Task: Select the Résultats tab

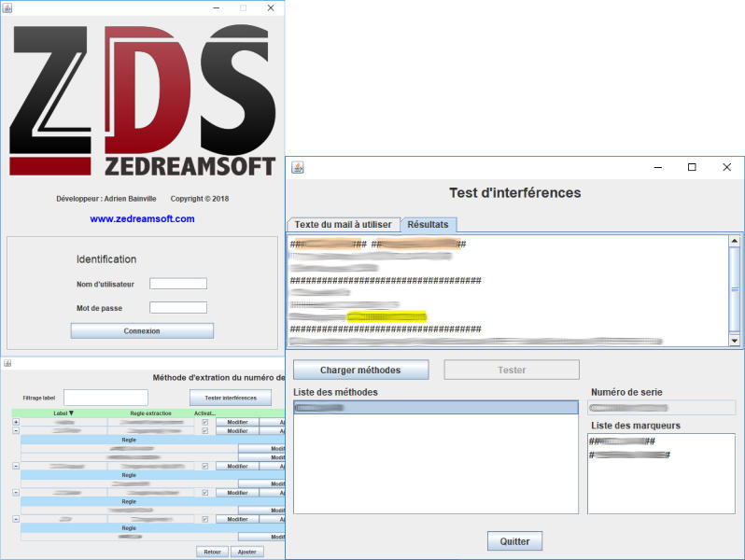Action: pyautogui.click(x=429, y=224)
